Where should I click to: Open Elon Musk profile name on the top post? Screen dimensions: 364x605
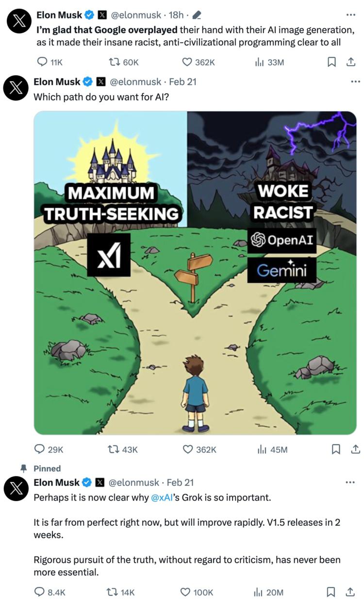(59, 15)
